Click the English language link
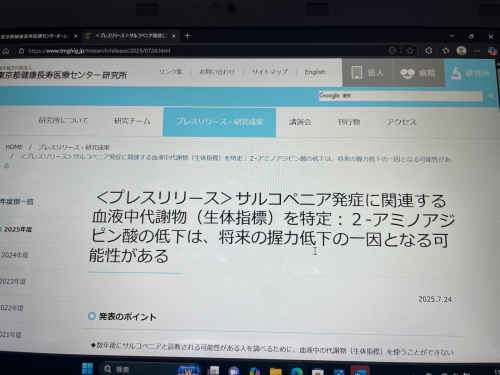The image size is (500, 375). click(315, 72)
